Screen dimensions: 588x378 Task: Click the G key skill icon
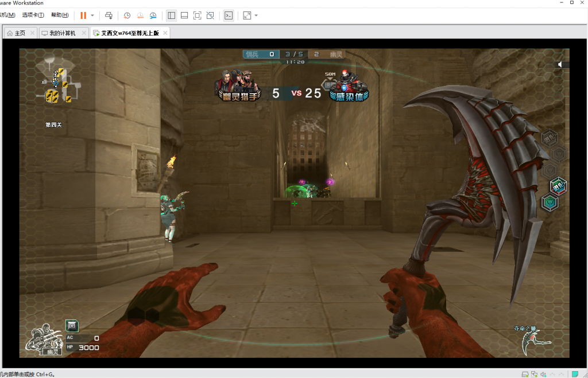(72, 326)
